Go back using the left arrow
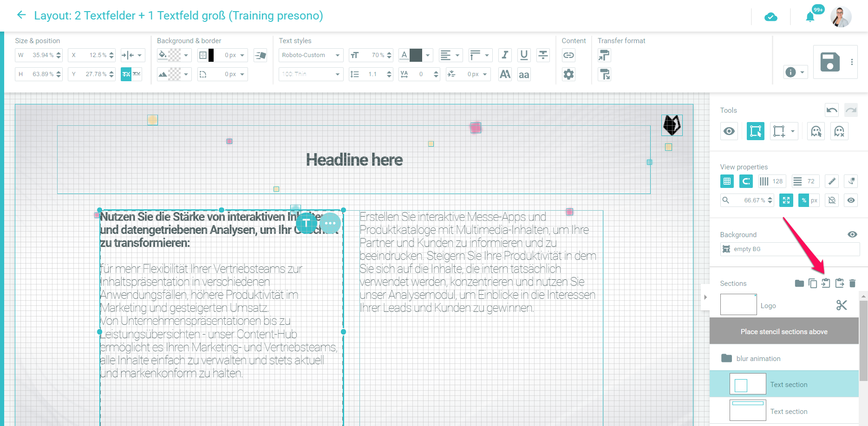 click(x=21, y=15)
